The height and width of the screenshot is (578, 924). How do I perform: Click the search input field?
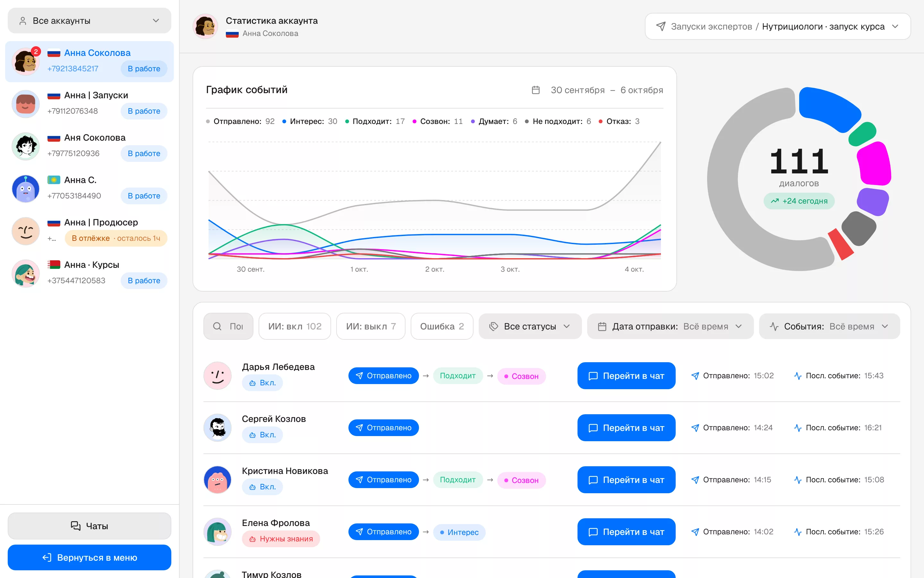point(228,326)
